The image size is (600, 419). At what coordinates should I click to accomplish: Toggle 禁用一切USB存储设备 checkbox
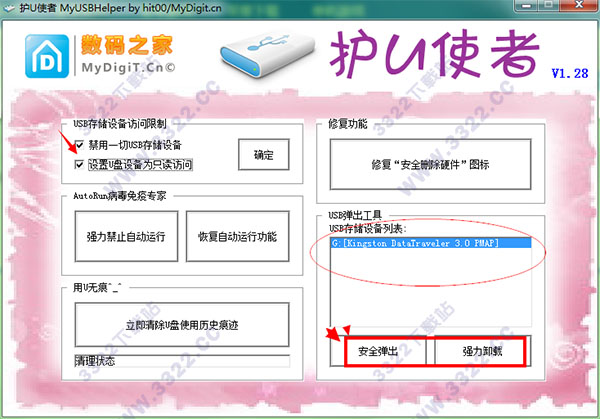[x=79, y=145]
